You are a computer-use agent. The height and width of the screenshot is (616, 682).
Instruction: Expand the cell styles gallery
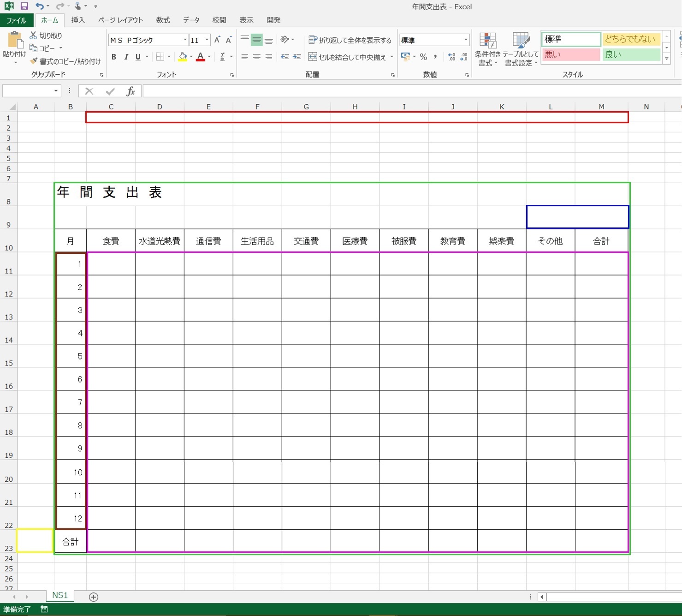(666, 59)
